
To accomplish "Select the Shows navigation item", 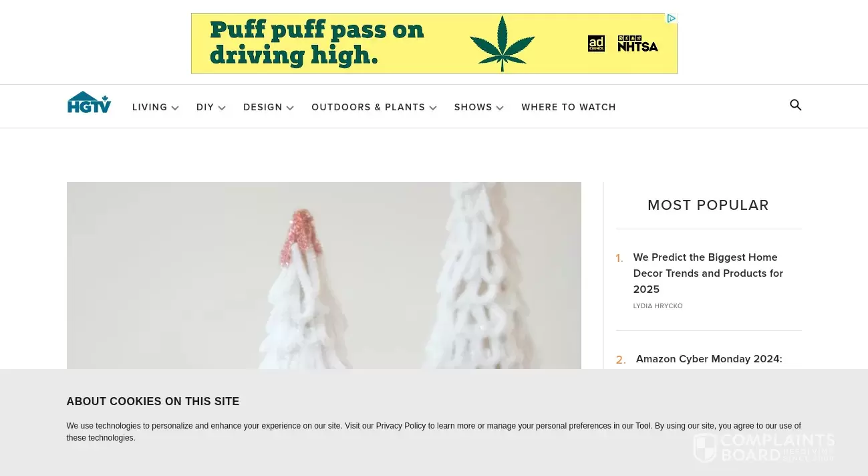I will 473,107.
